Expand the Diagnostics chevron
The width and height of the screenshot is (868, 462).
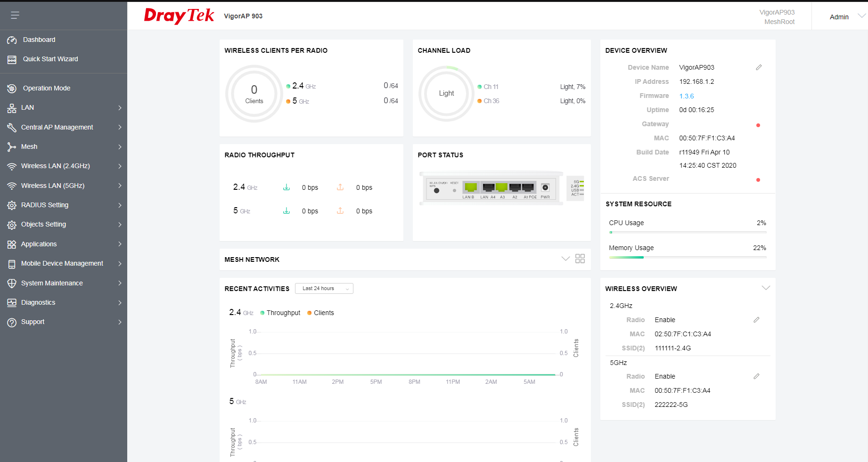coord(120,303)
